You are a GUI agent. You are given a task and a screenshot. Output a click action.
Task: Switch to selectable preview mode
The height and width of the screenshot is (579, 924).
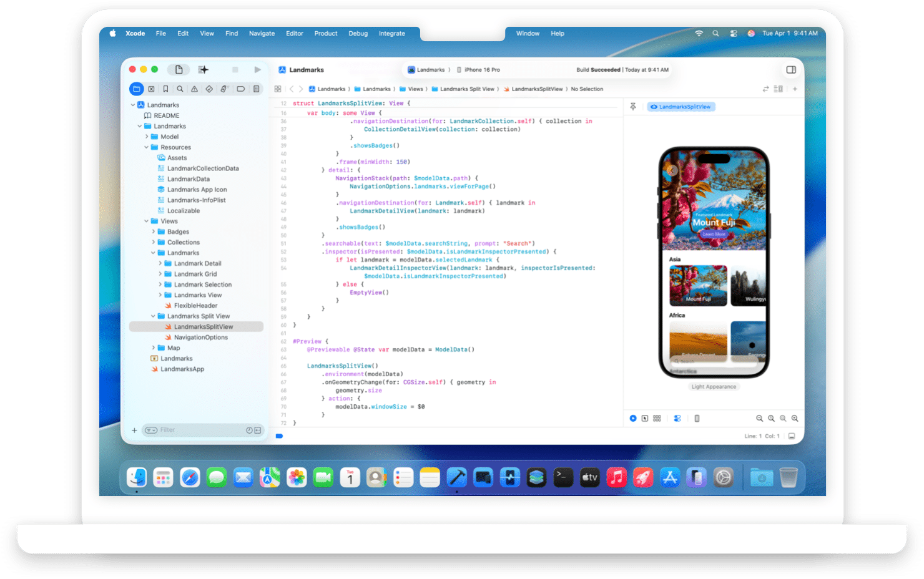pos(645,419)
